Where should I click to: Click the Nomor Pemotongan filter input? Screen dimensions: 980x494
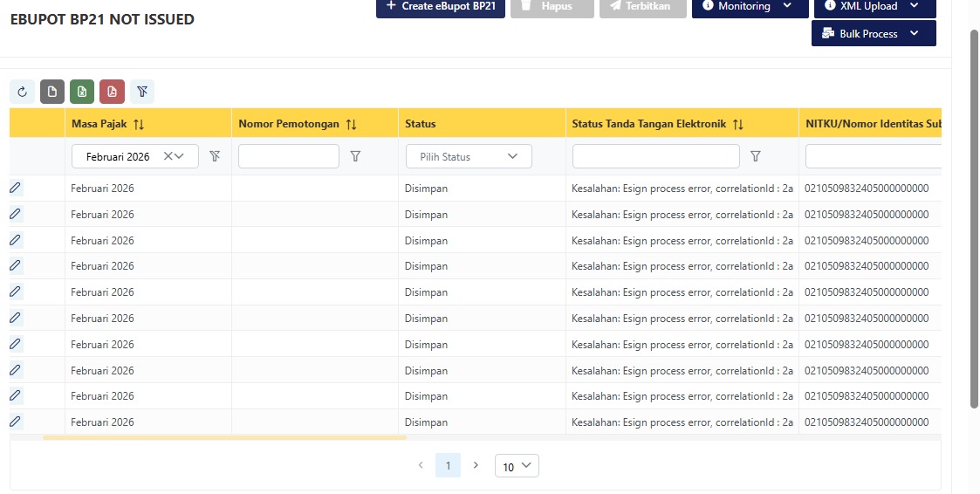tap(289, 156)
